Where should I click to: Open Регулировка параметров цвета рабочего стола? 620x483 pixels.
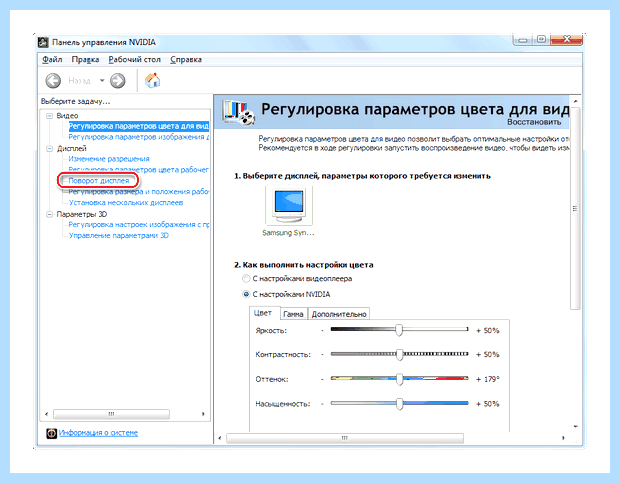(138, 170)
